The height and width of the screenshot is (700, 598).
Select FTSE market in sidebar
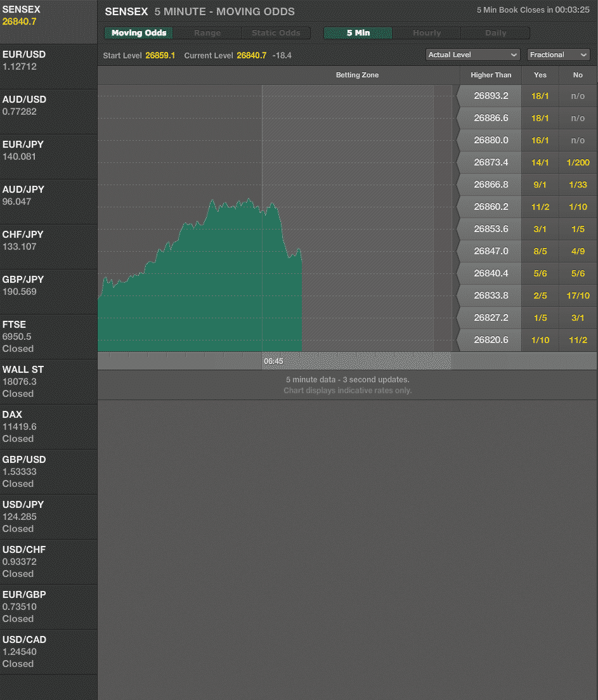pyautogui.click(x=49, y=337)
